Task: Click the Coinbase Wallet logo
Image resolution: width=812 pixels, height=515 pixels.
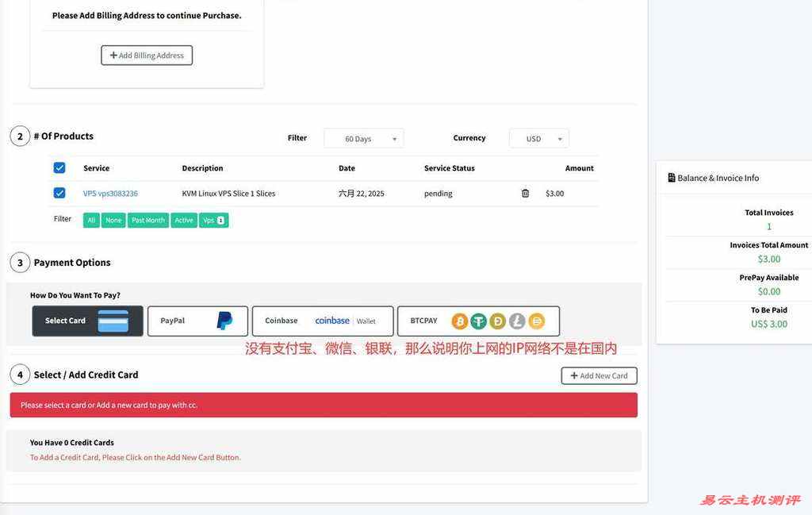Action: point(345,321)
